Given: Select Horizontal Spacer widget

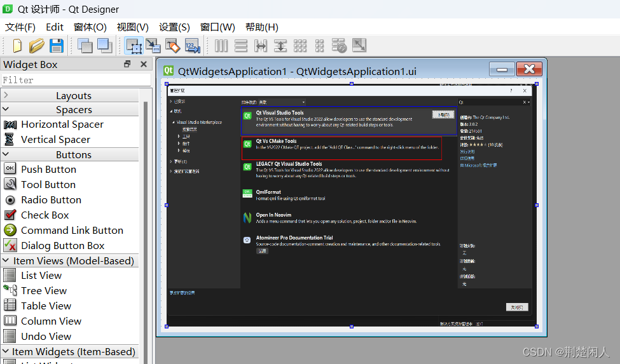Looking at the screenshot, I should click(62, 125).
